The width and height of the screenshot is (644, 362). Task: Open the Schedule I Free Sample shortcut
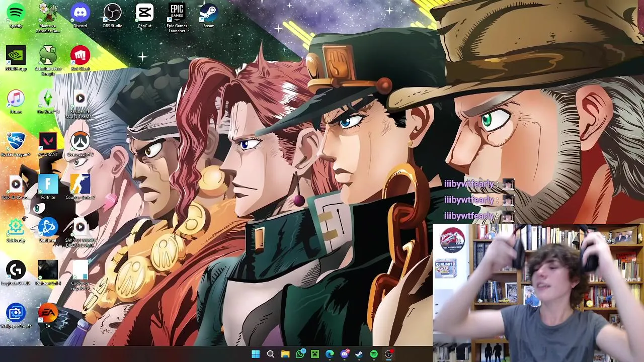coord(48,61)
